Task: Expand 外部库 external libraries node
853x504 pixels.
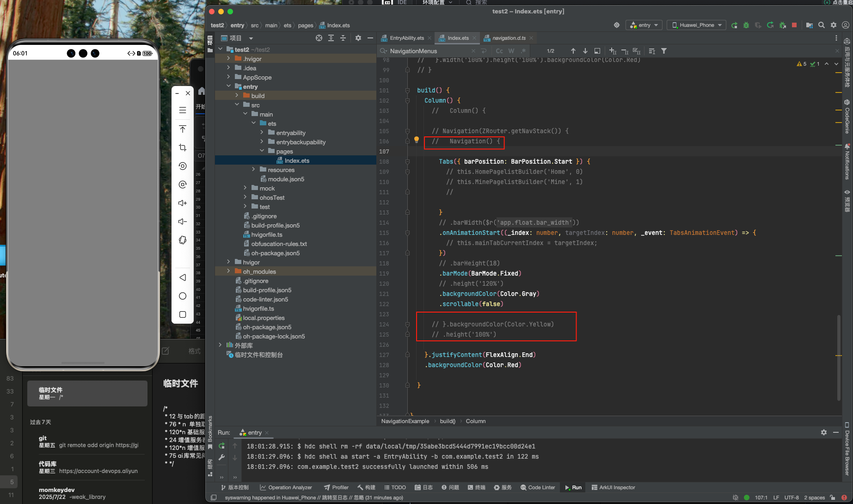Action: click(x=220, y=345)
